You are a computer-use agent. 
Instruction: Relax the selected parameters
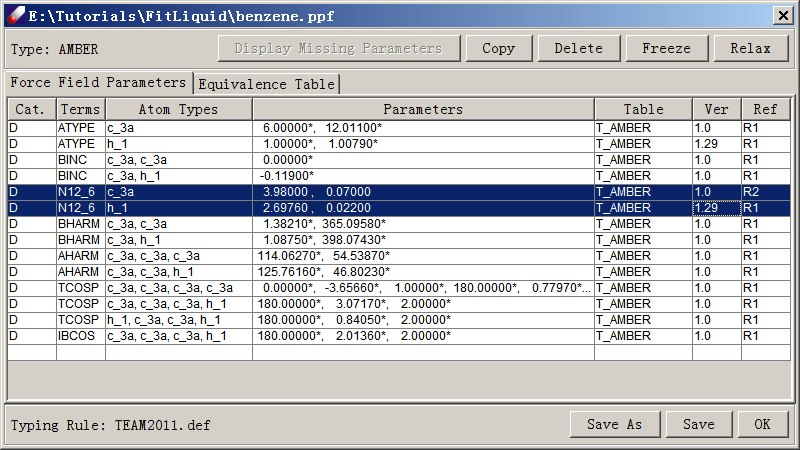coord(751,48)
